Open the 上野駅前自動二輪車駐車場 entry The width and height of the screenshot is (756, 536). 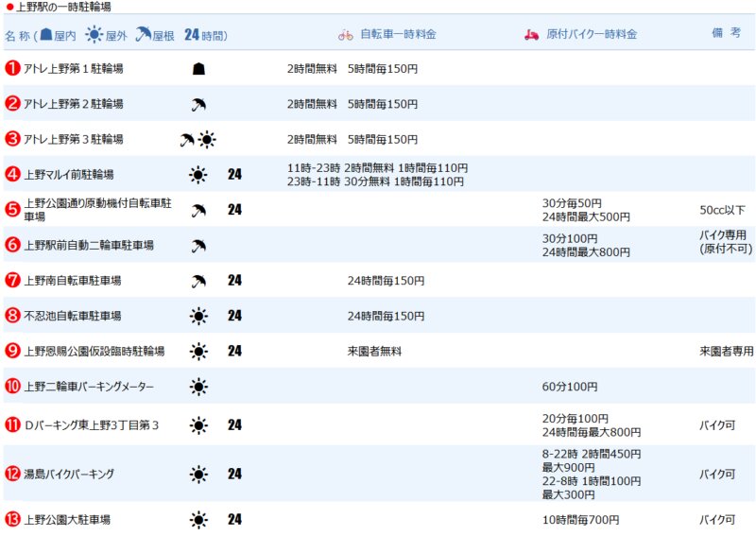tap(89, 245)
